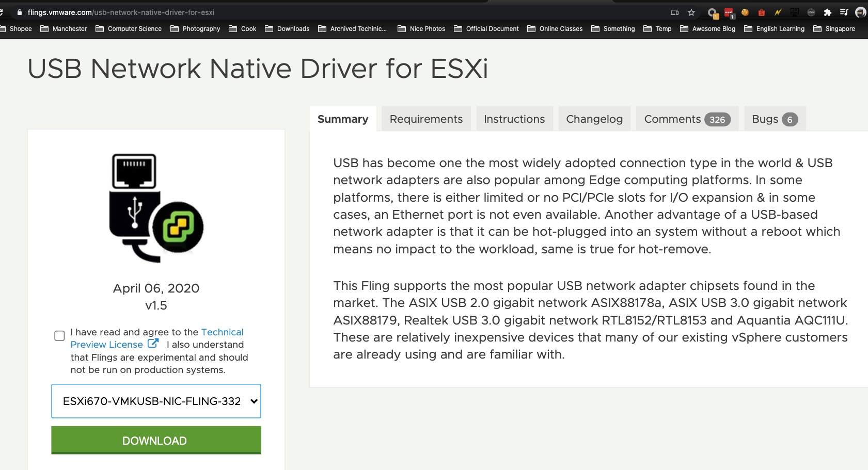Open the Shopee extension icon
The image size is (868, 470).
[x=762, y=12]
